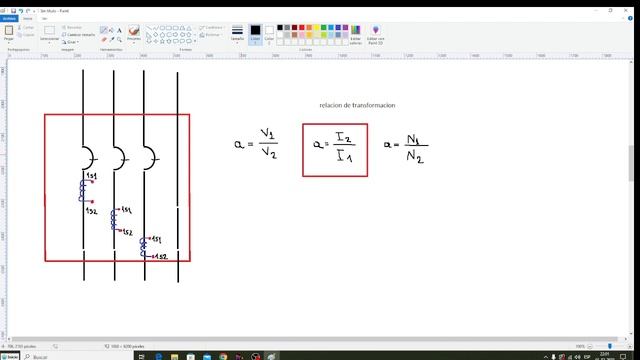Open the Archivo file menu
Screen dimensions: 640x360
coord(9,18)
